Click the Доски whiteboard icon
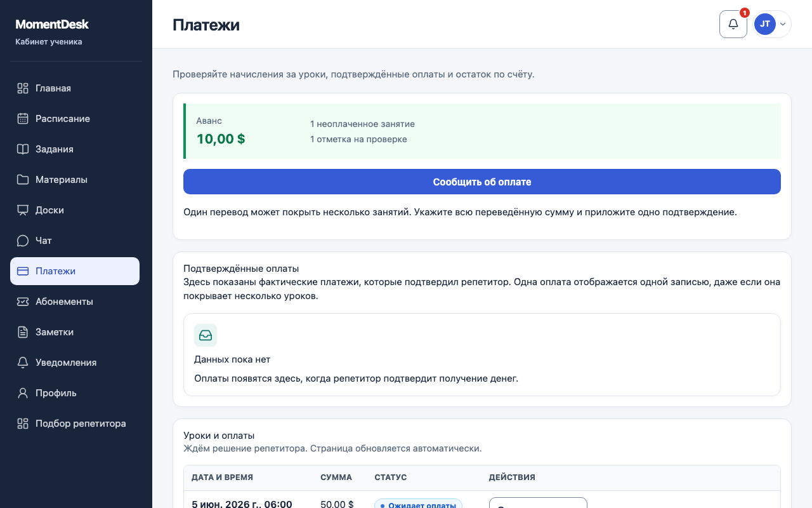The image size is (812, 508). (23, 210)
